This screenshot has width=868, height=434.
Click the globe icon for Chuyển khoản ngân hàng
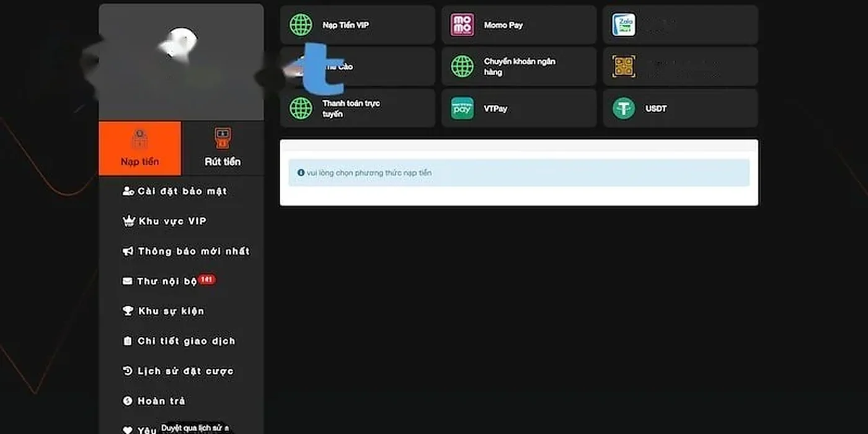(x=463, y=66)
